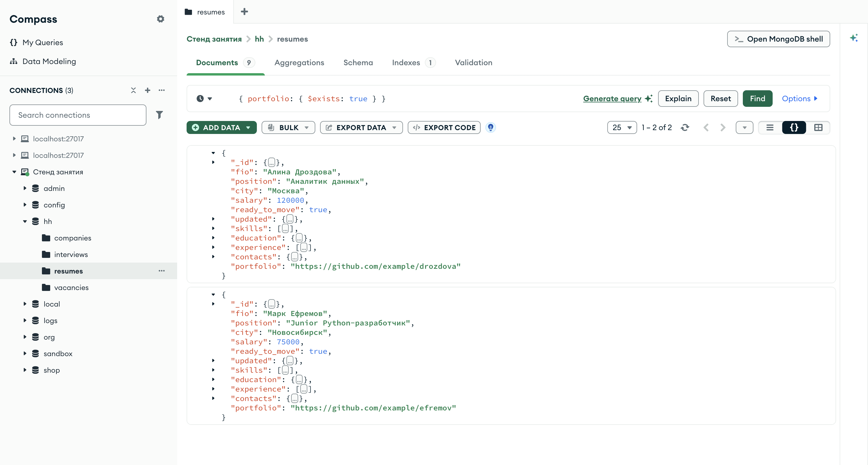Screen dimensions: 868x465
Task: Click Reset query button
Action: click(721, 99)
